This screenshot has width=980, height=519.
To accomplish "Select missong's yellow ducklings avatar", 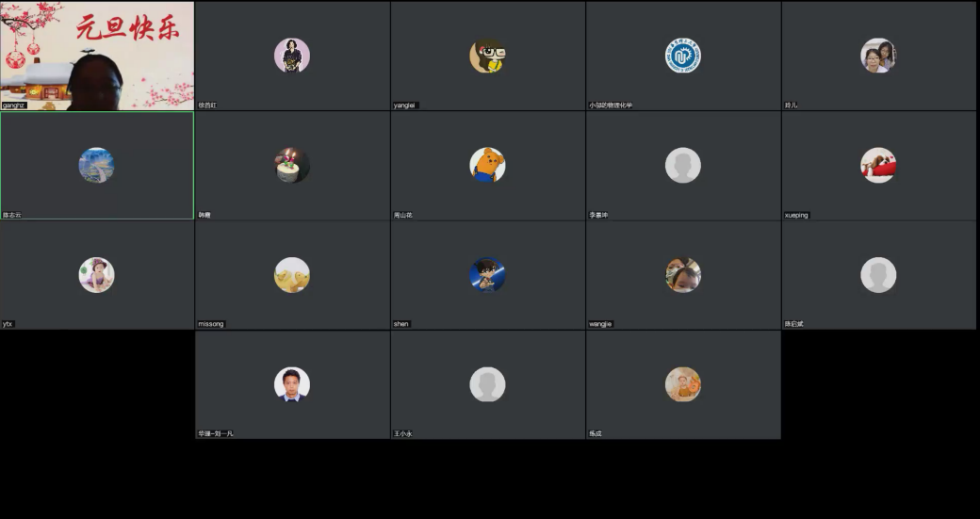I will (292, 275).
